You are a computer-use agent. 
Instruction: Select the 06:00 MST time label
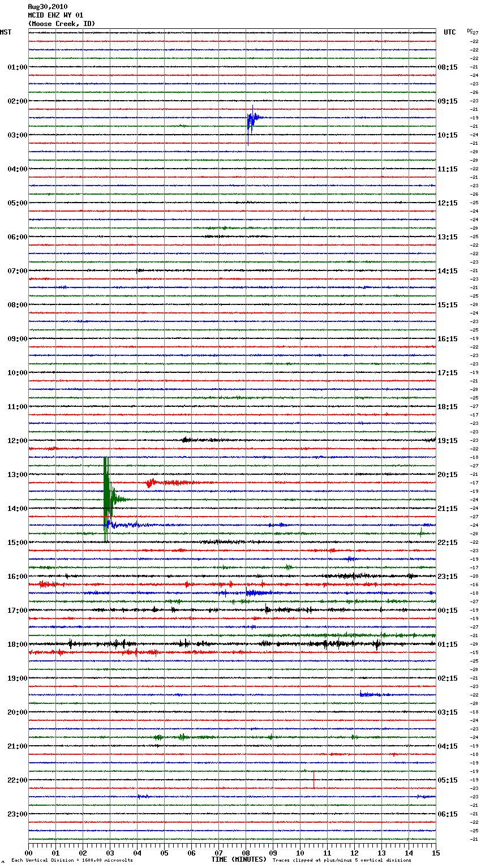[x=17, y=237]
